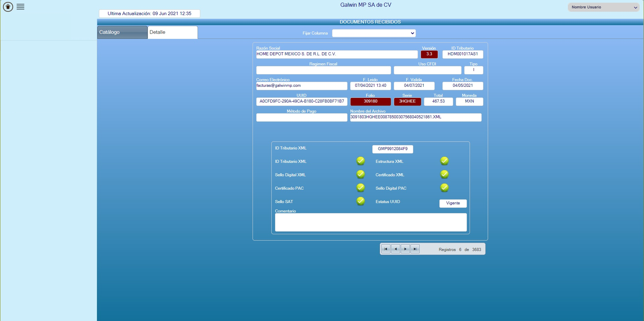Click Estructura XML green checkmark
This screenshot has width=644, height=321.
pyautogui.click(x=444, y=161)
